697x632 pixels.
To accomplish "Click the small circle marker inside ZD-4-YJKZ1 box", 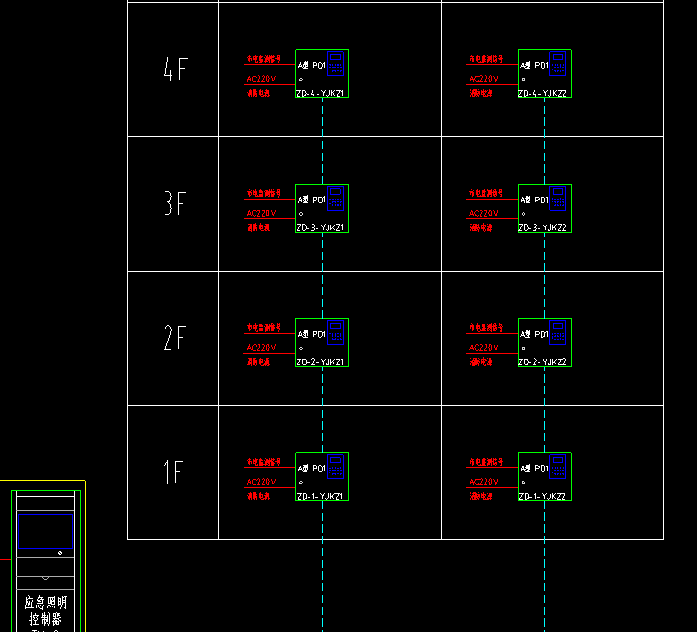I will point(301,80).
